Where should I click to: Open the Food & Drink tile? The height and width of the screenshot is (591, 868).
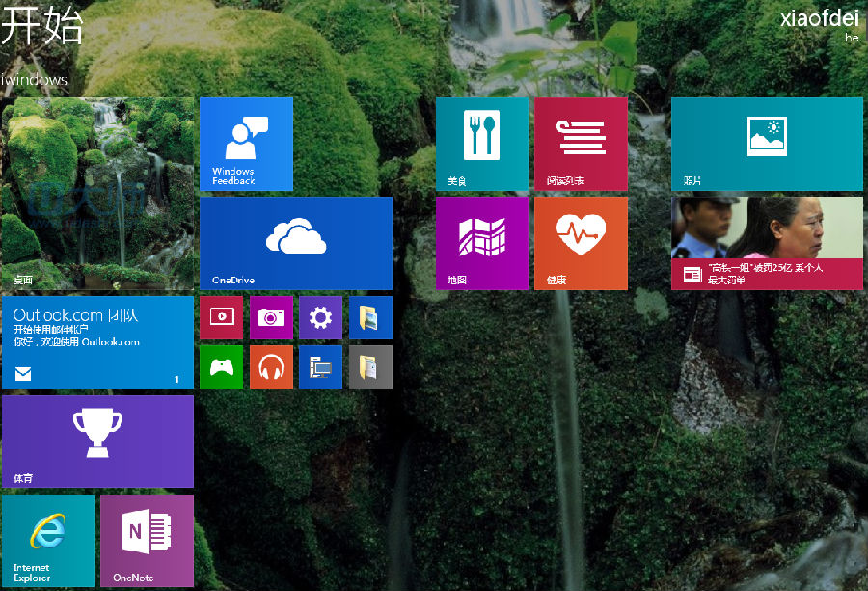point(481,144)
